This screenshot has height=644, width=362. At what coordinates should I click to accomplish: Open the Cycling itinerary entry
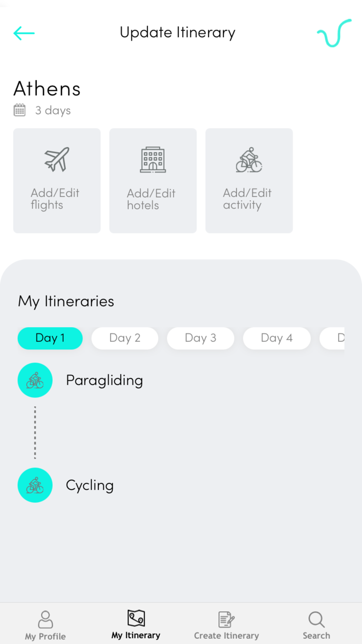[x=89, y=485]
